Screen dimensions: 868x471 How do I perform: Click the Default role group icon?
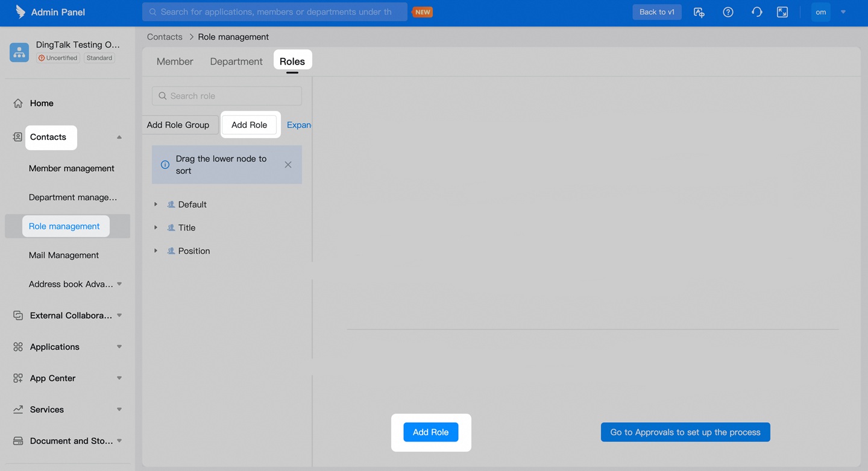coord(171,204)
